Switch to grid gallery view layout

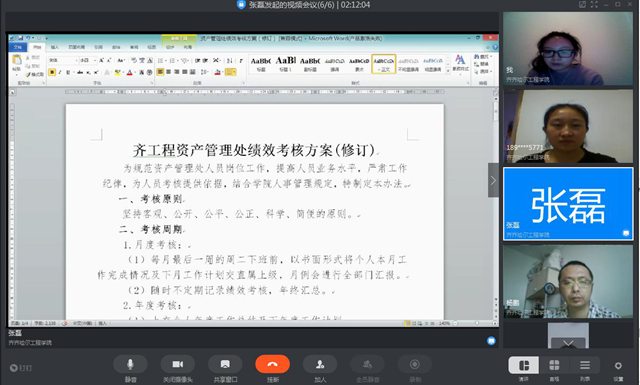554,365
